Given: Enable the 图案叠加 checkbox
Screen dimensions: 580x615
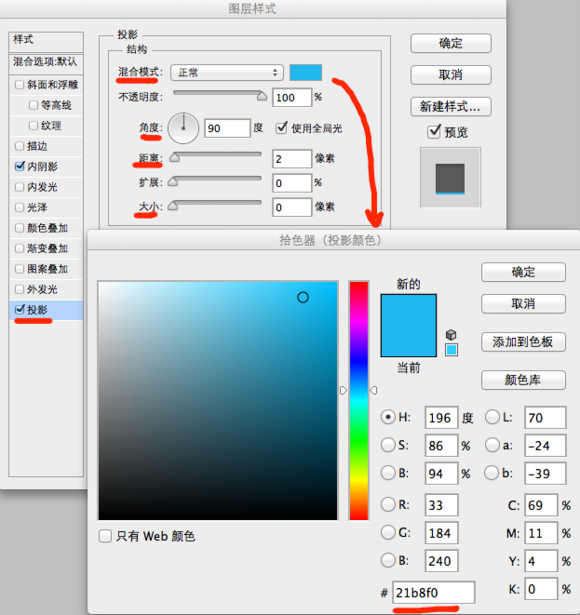Looking at the screenshot, I should [19, 269].
